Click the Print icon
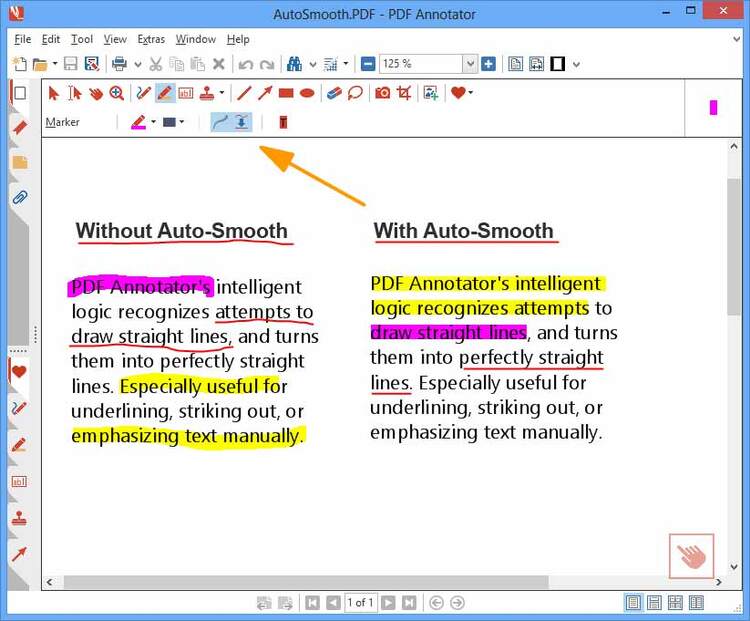Viewport: 750px width, 621px height. click(119, 64)
